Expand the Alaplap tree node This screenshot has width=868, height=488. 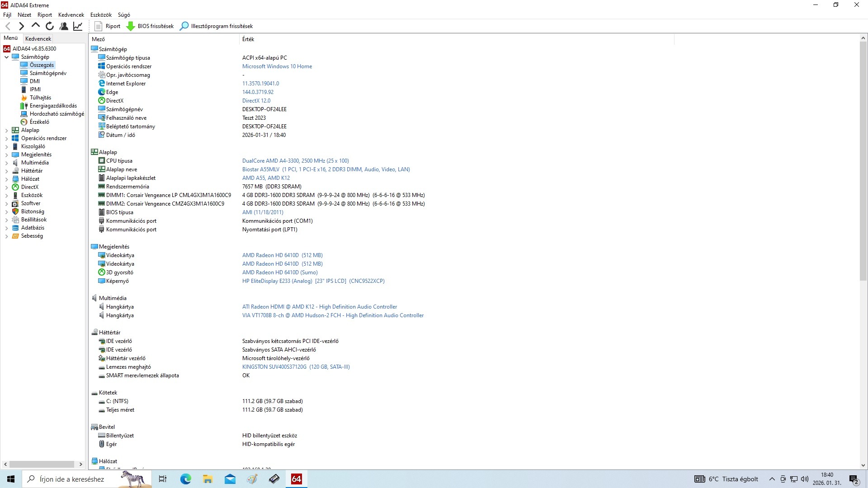click(x=6, y=131)
